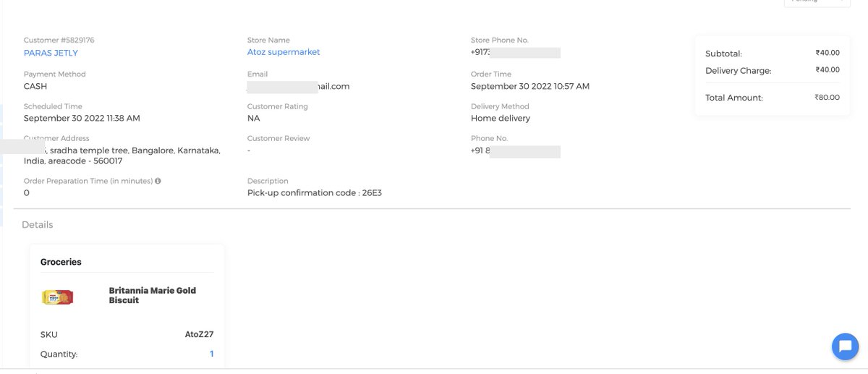Click the Details section heading
The height and width of the screenshot is (374, 868).
coord(38,225)
